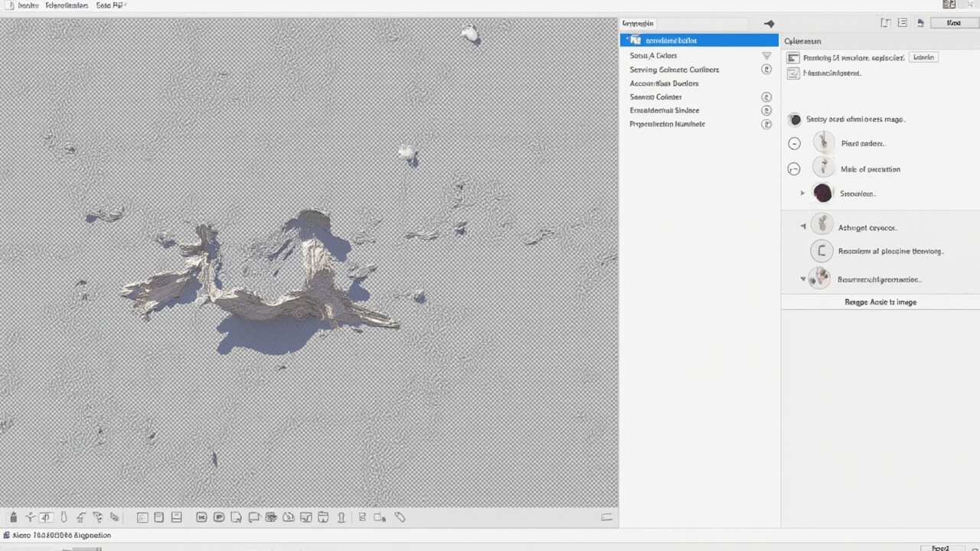Toggle the dark radio dot beside 'Sacby ocad' row
Screen dimensions: 980x551
tap(795, 119)
